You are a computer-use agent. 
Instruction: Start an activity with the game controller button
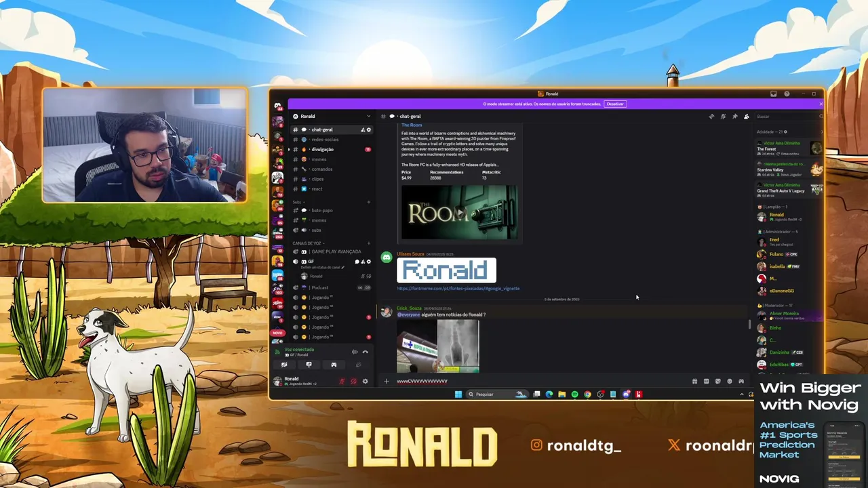[334, 365]
